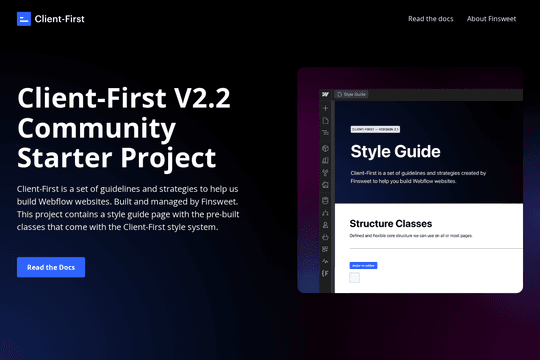This screenshot has width=540, height=360.
Task: Open the Style selectors droplets icon
Action: [325, 173]
